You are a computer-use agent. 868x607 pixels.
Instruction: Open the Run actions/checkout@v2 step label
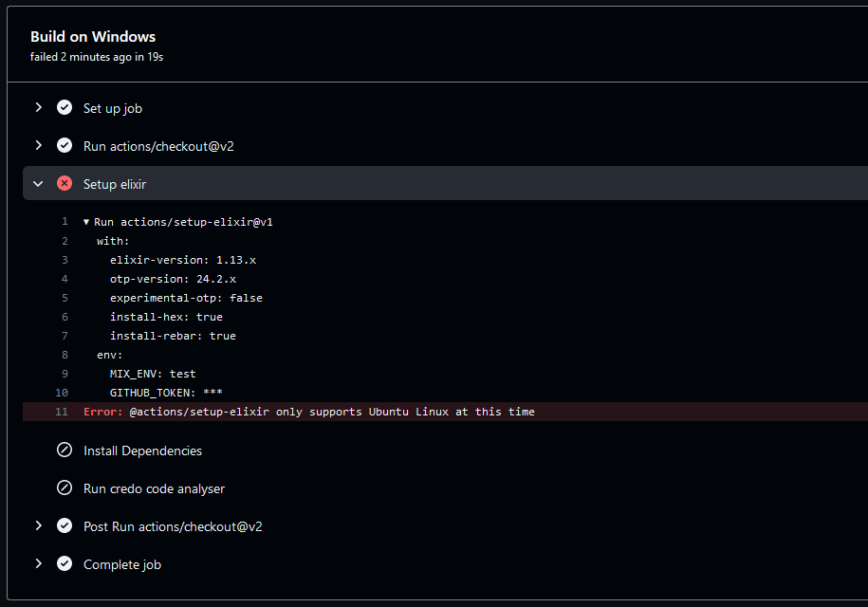158,146
